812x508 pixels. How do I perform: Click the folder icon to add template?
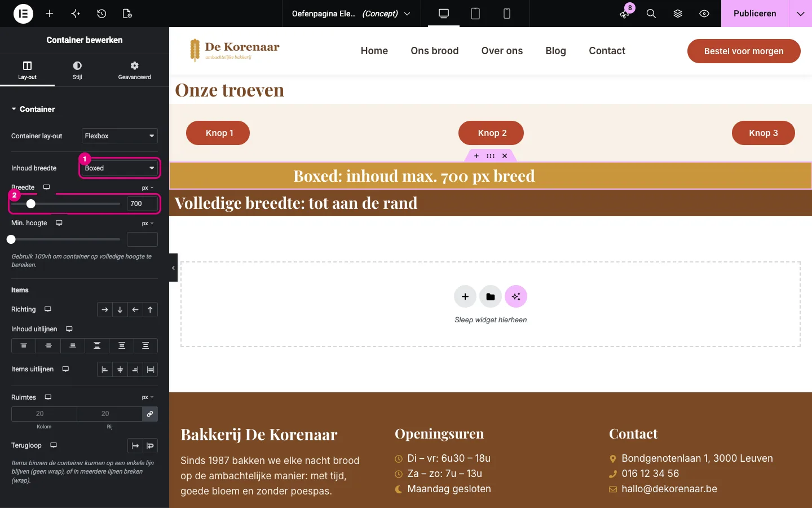(x=491, y=296)
